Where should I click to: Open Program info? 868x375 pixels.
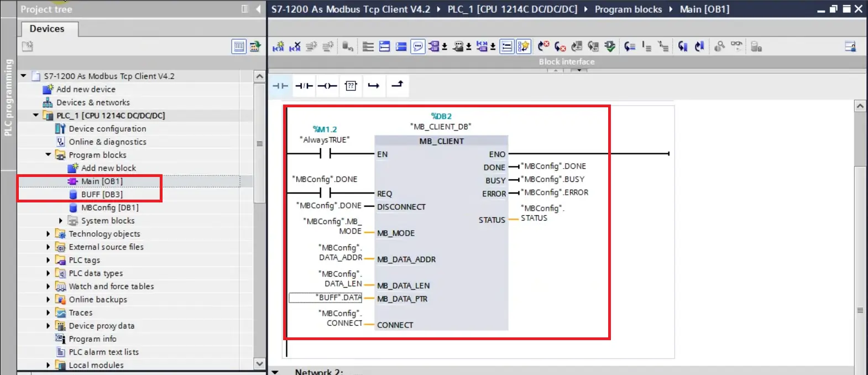click(x=92, y=339)
